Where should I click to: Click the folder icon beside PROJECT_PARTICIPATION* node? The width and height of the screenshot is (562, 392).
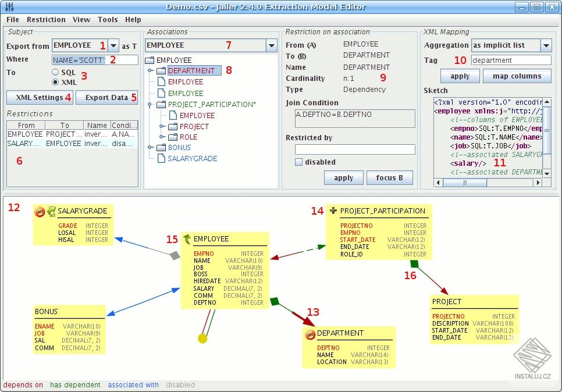pos(161,104)
